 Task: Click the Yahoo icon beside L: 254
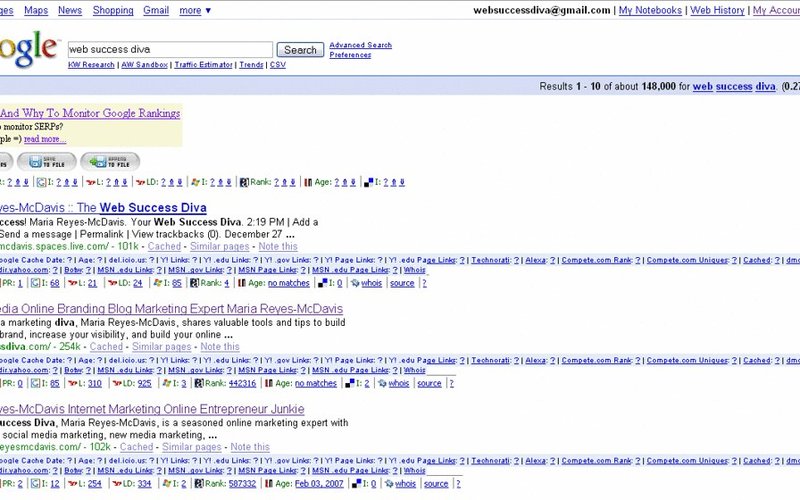(x=73, y=484)
